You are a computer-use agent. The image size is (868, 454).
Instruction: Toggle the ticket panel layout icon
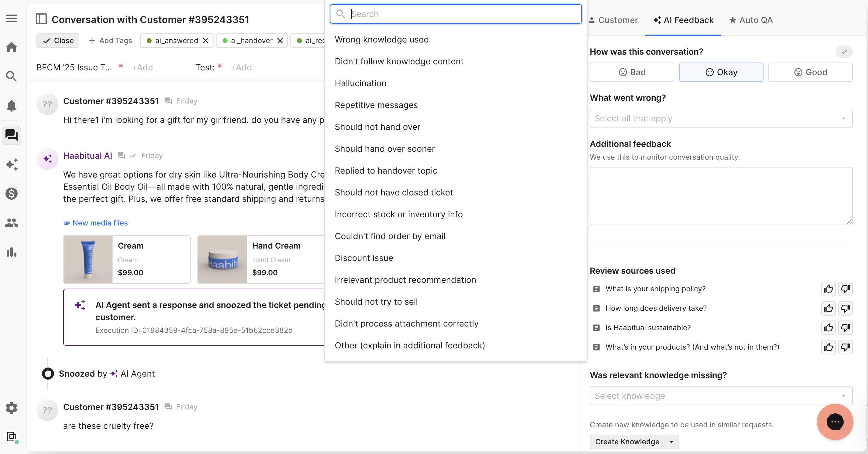pos(41,19)
